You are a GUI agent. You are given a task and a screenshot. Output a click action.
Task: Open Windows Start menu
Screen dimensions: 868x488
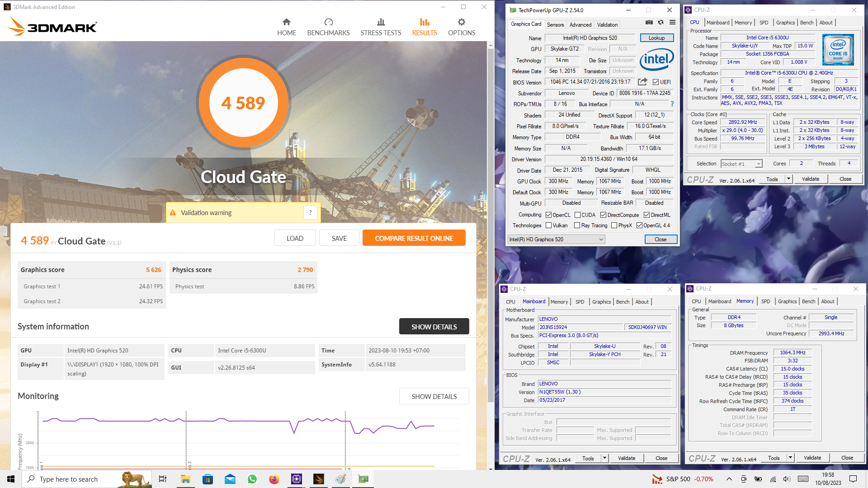click(x=11, y=479)
